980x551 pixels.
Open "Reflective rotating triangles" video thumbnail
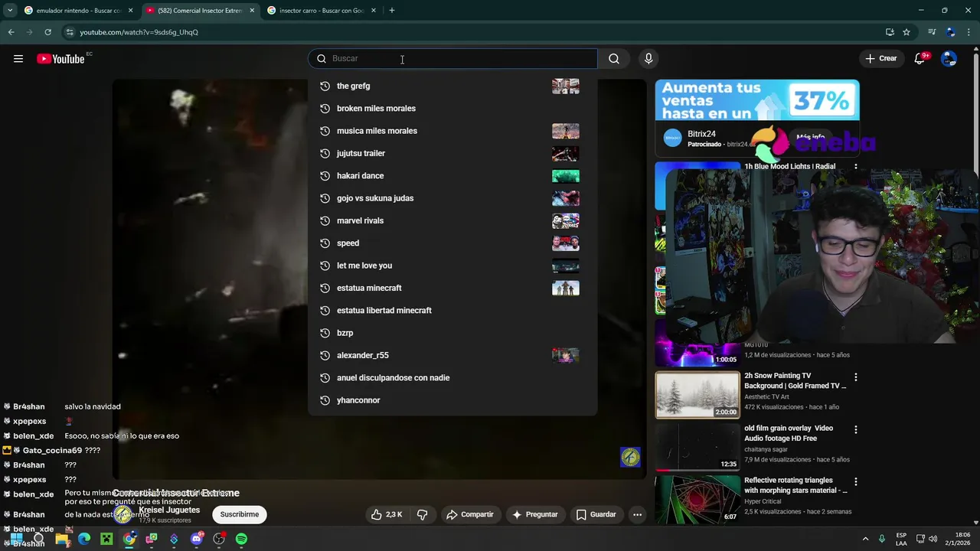pos(697,500)
